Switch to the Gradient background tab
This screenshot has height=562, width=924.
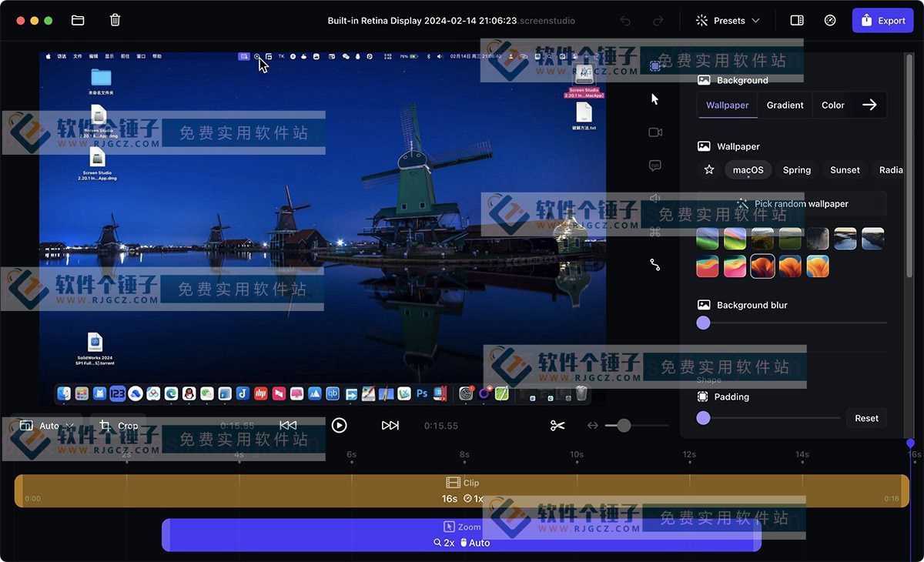coord(785,105)
